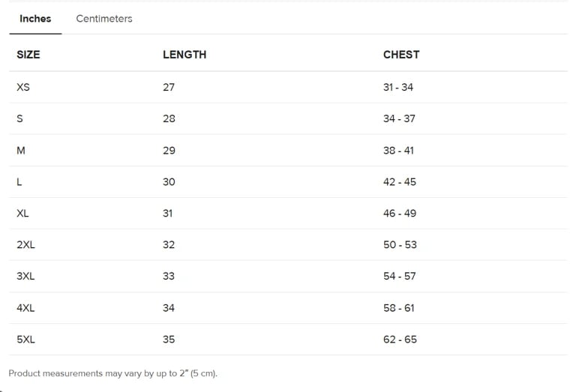Click the 4XL size label
This screenshot has height=392, width=576.
(x=25, y=307)
